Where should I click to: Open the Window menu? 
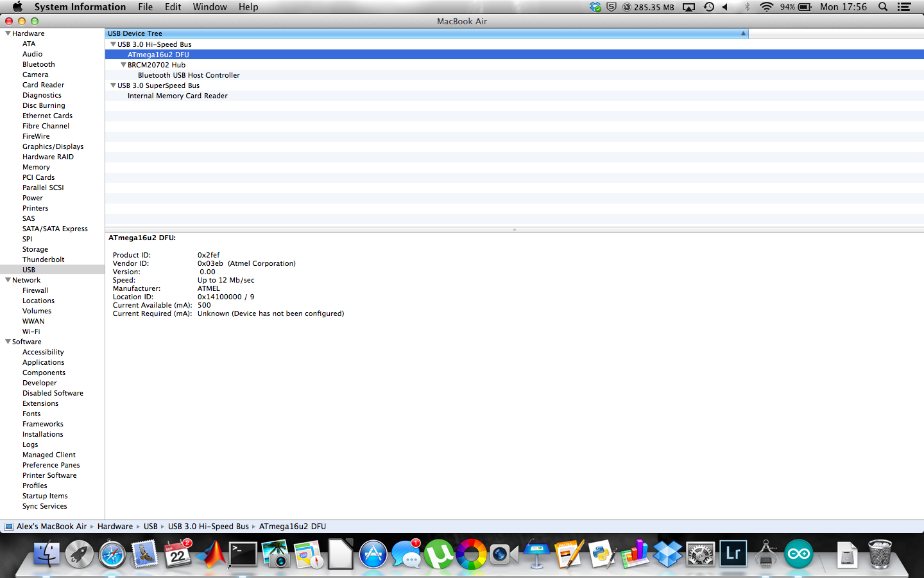[x=210, y=7]
